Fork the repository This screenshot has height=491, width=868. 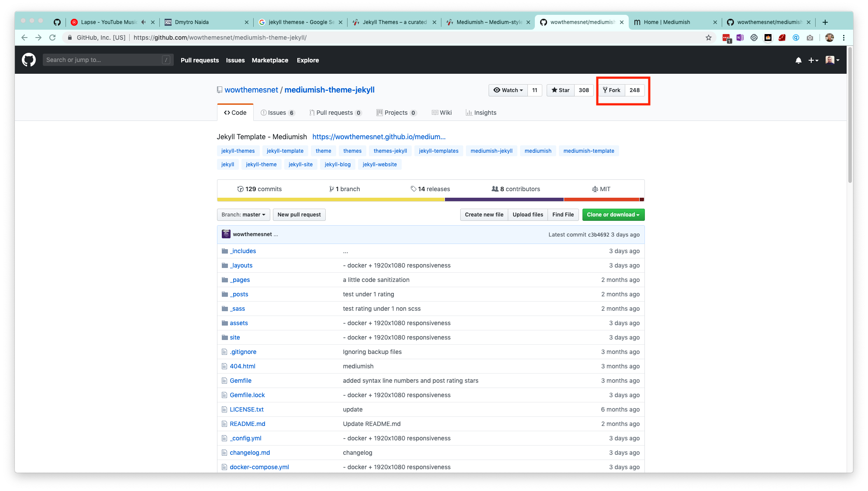click(x=611, y=90)
